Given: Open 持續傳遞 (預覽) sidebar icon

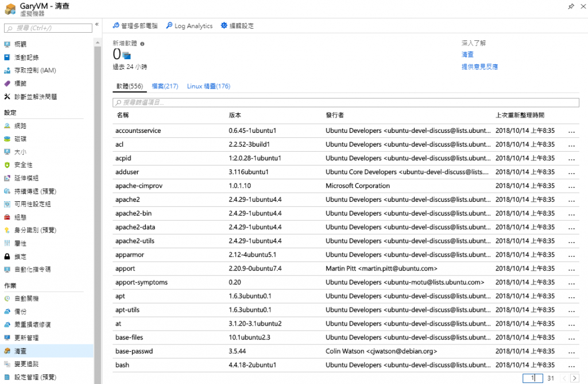Looking at the screenshot, I should click(x=7, y=191).
